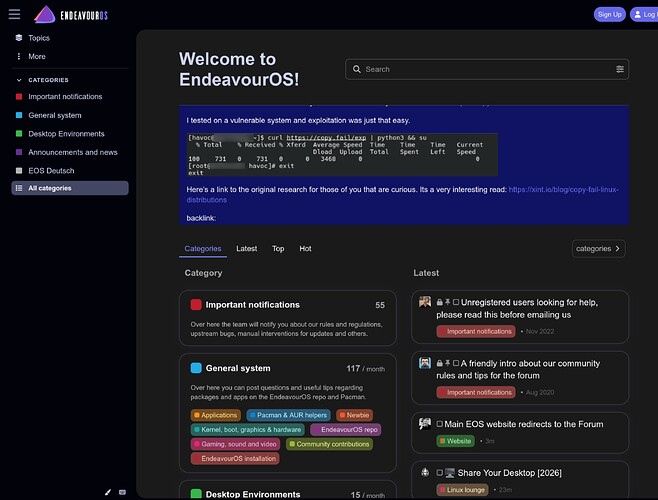
Task: Open the Community contributions tag
Action: coord(329,444)
